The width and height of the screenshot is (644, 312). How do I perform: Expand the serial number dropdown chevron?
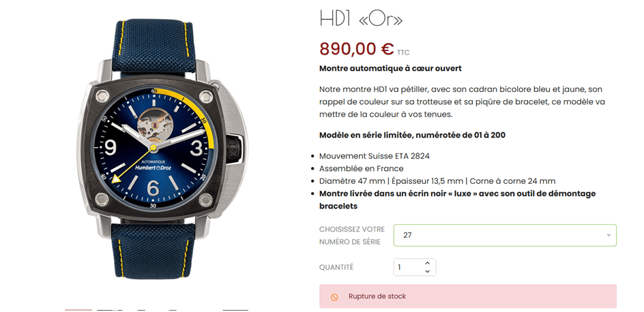pos(609,235)
